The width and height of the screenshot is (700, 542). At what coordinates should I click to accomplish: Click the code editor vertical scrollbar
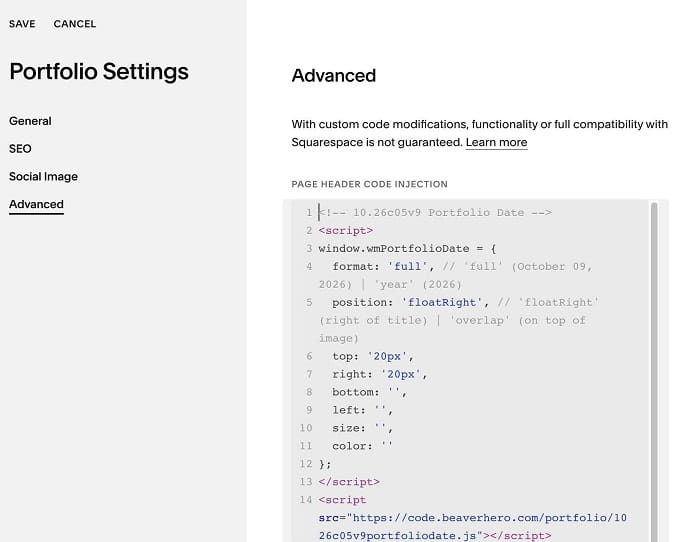[x=654, y=372]
